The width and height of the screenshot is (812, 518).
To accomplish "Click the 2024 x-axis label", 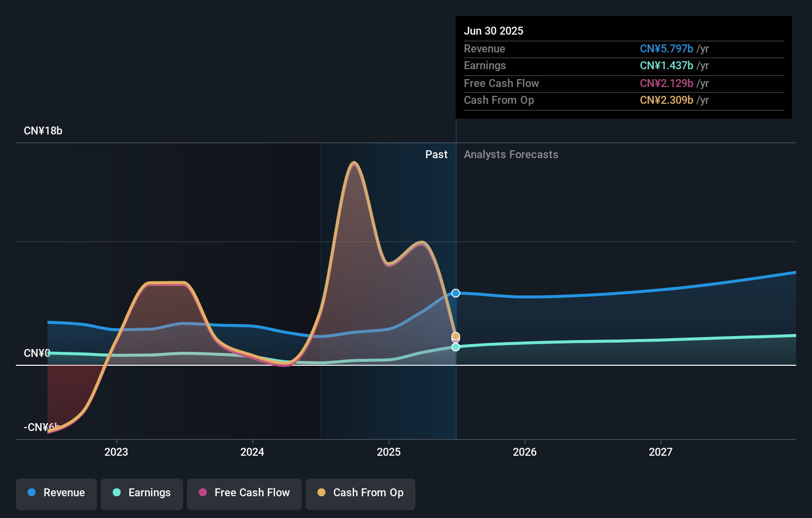I will pyautogui.click(x=252, y=452).
